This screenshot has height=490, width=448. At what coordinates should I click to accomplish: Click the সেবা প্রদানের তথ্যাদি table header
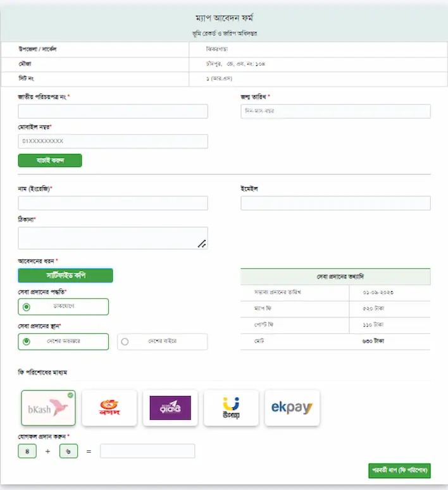tap(336, 276)
